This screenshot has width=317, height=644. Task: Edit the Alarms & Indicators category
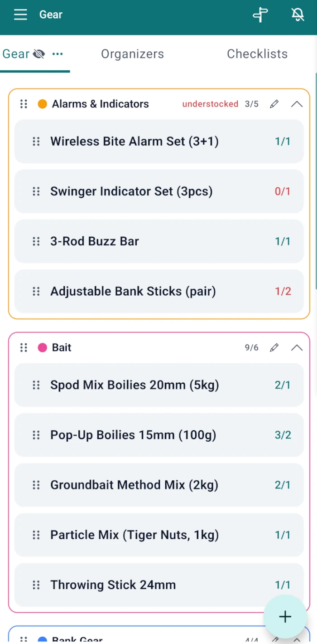[274, 104]
